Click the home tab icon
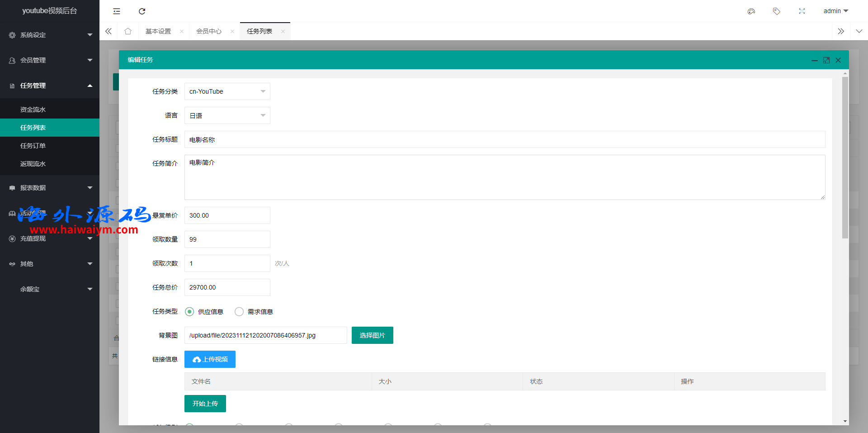 tap(128, 31)
